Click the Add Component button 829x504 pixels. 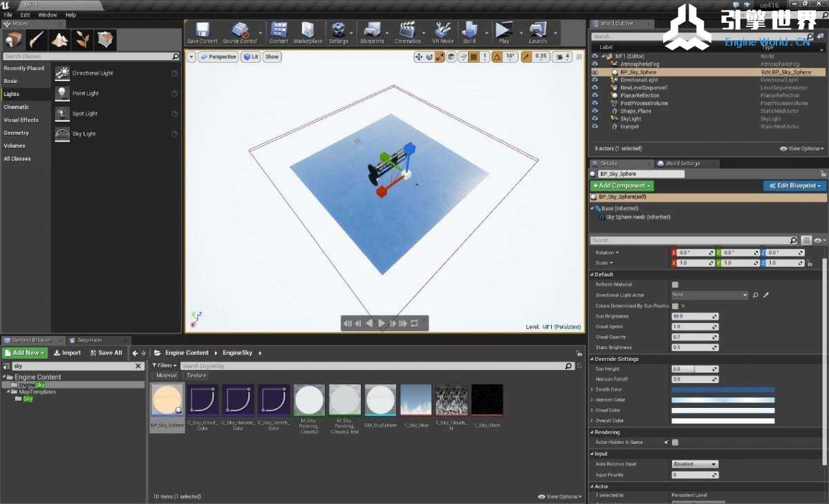622,185
